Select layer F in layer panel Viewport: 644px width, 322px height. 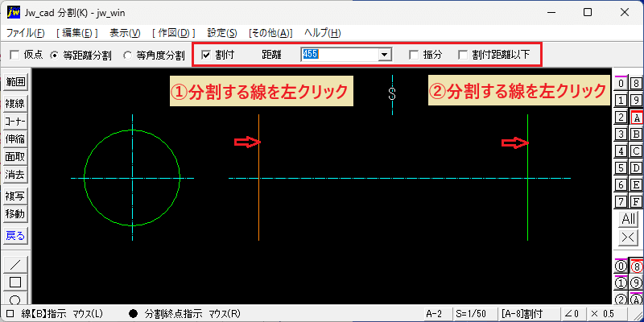pyautogui.click(x=636, y=202)
